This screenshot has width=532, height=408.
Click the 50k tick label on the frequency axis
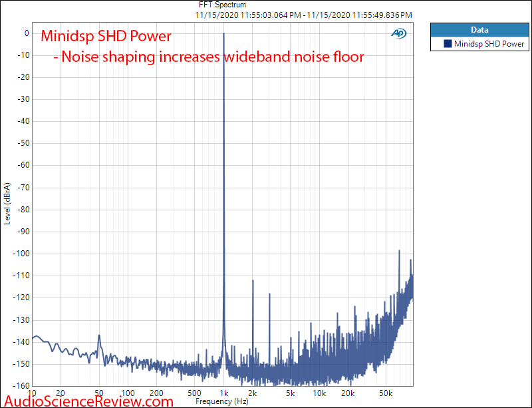coord(386,393)
